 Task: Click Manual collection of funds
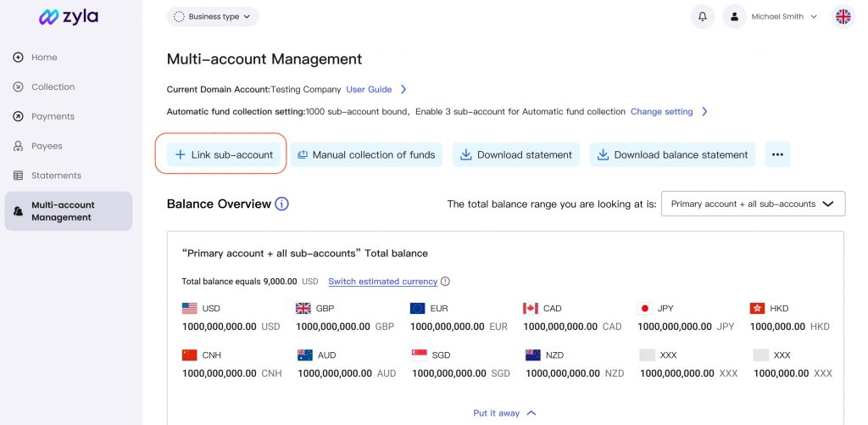pos(366,154)
